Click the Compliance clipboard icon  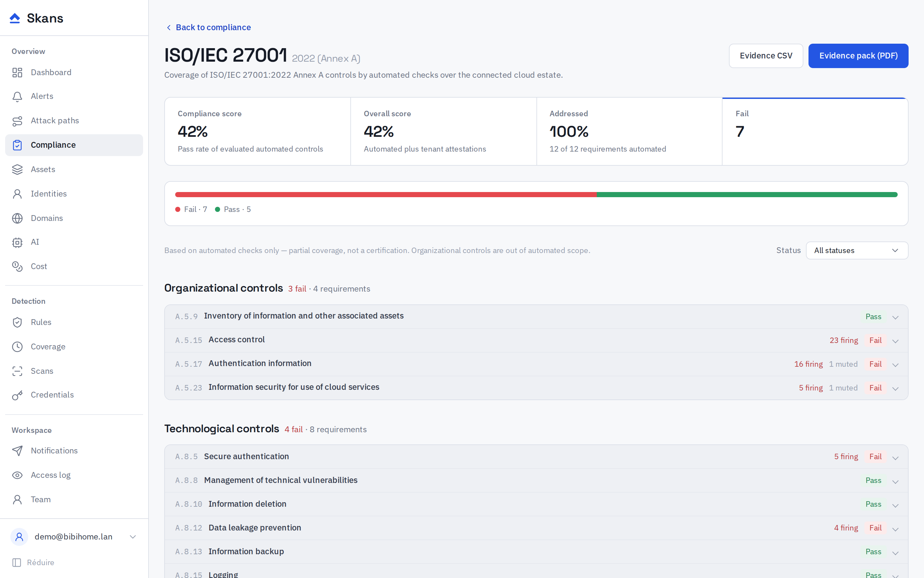pos(17,145)
